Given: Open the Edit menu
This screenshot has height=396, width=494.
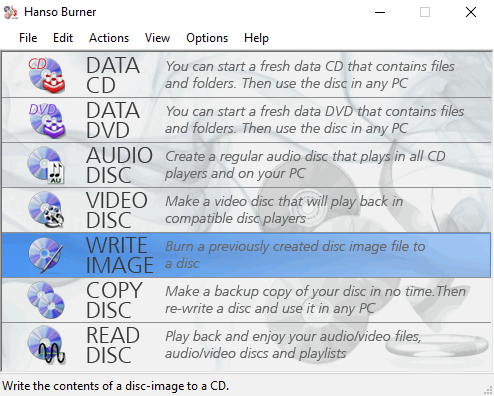Looking at the screenshot, I should [63, 38].
